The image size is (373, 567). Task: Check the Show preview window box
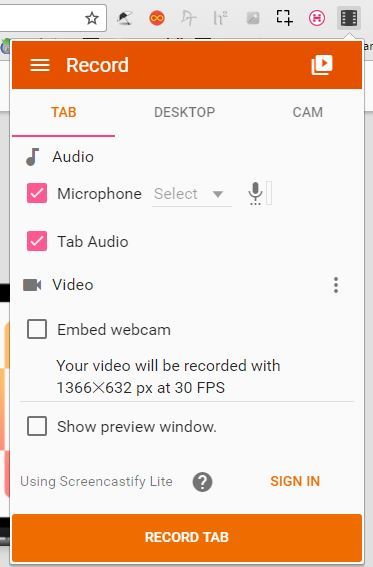[37, 426]
